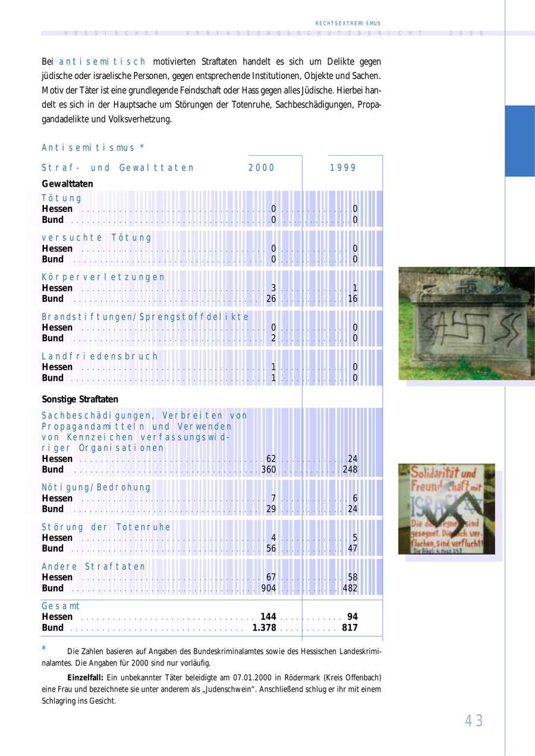Screen dimensions: 535x756
Task: Click the 'Gesamt' totals heading
Action: [x=61, y=606]
